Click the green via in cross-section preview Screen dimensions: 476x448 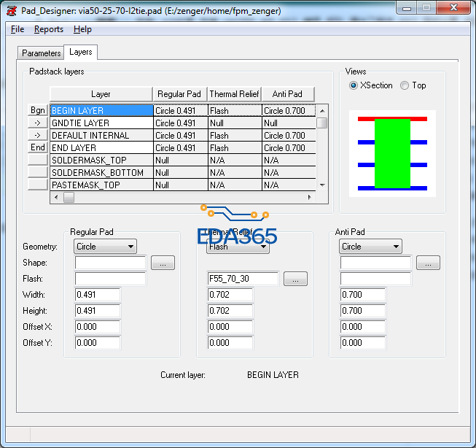coord(392,154)
